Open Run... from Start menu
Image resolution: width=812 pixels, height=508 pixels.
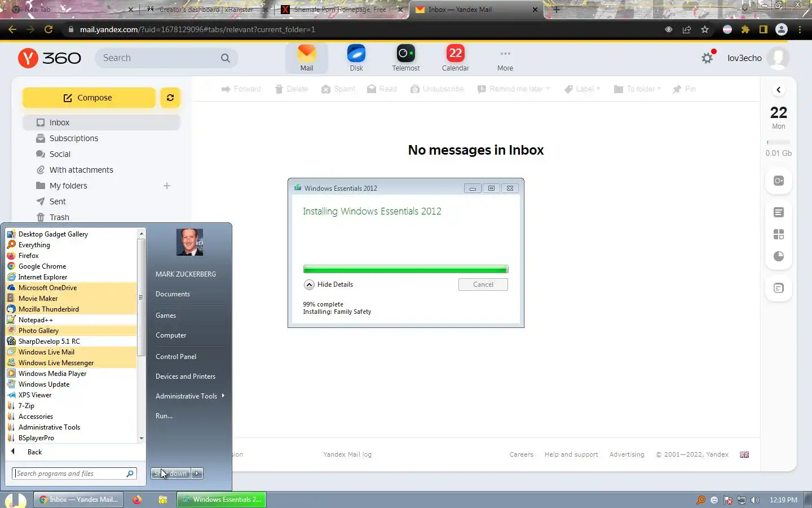[164, 416]
